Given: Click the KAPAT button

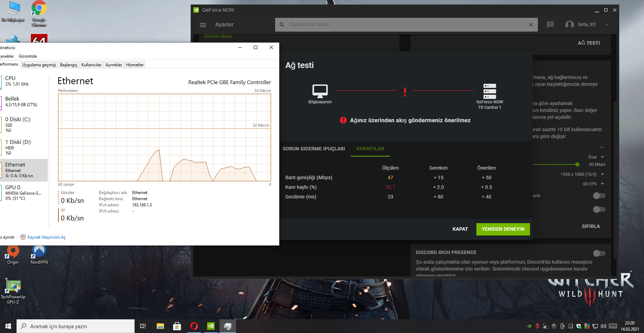Looking at the screenshot, I should click(460, 229).
